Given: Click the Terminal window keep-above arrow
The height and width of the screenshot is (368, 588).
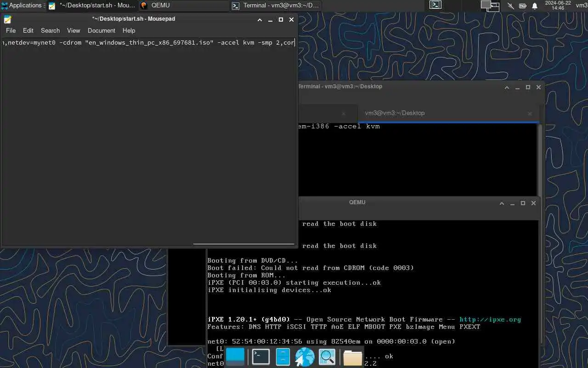Looking at the screenshot, I should [507, 87].
